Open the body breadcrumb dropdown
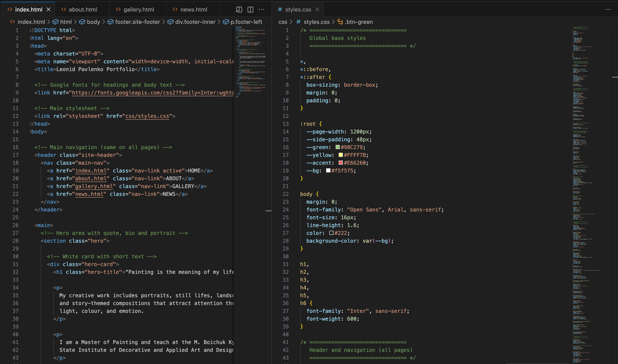 (x=93, y=22)
